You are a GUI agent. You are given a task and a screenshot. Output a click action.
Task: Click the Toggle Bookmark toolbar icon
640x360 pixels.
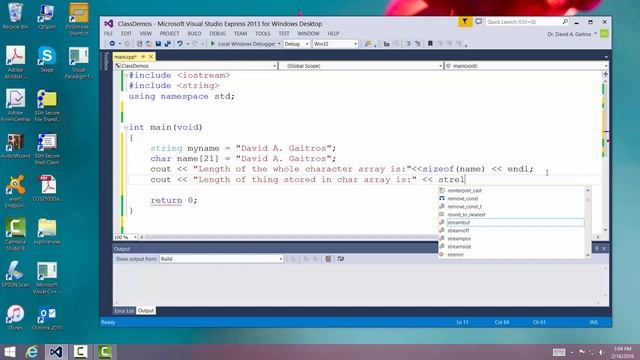coord(430,44)
